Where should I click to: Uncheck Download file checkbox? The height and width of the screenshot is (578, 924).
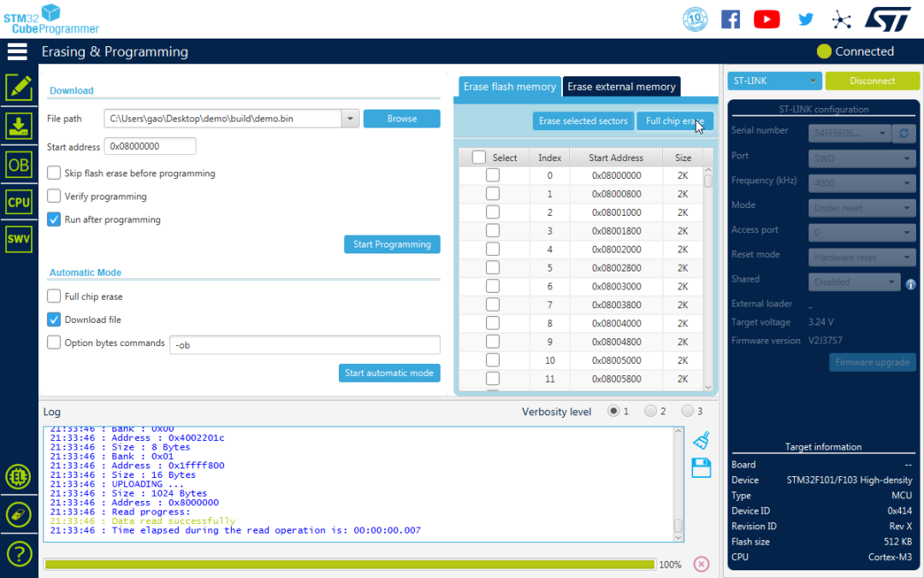[54, 319]
